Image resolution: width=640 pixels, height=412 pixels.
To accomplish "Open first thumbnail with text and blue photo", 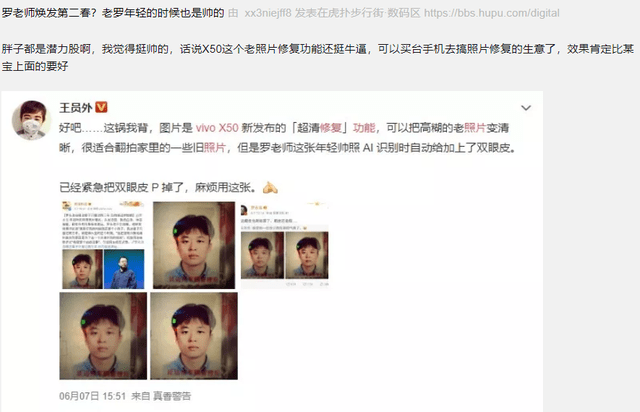I will point(103,245).
